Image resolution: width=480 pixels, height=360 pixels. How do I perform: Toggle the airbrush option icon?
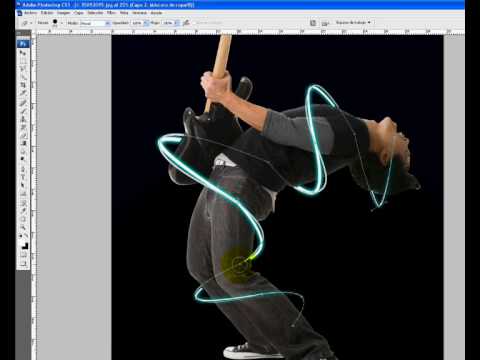[x=186, y=23]
